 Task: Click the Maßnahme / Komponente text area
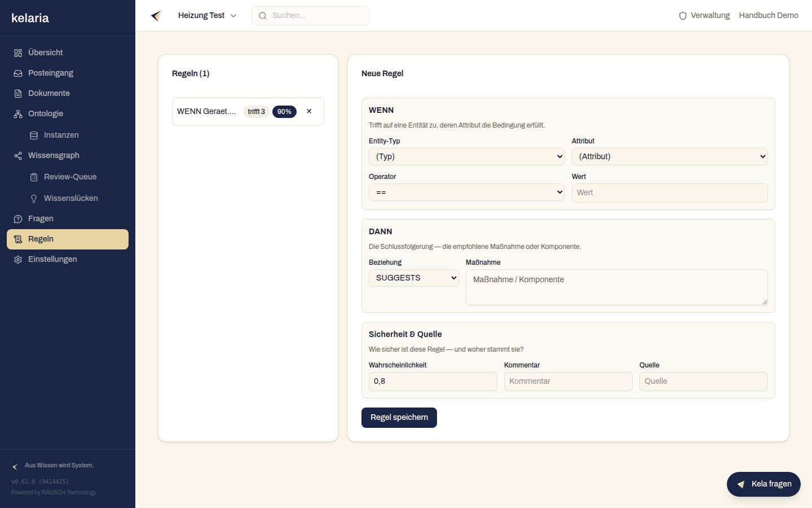(x=617, y=287)
